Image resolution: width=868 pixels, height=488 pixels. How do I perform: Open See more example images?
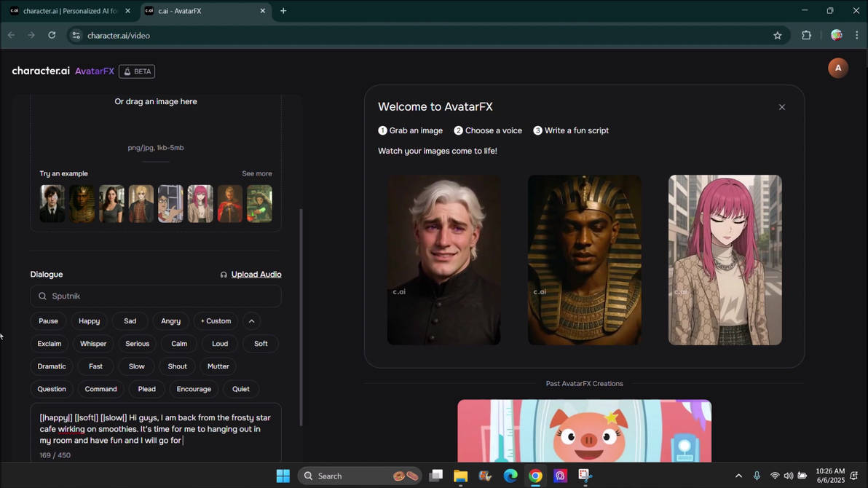click(256, 173)
